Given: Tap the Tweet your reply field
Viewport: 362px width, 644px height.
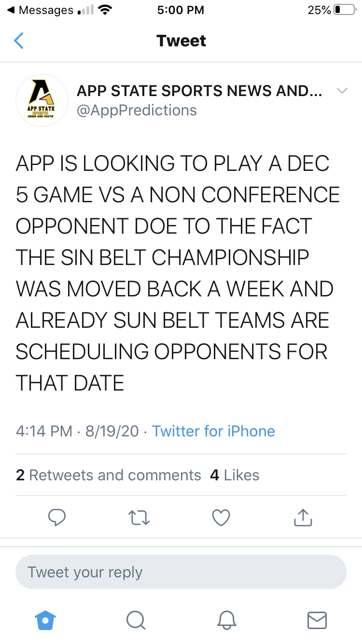Looking at the screenshot, I should (181, 572).
